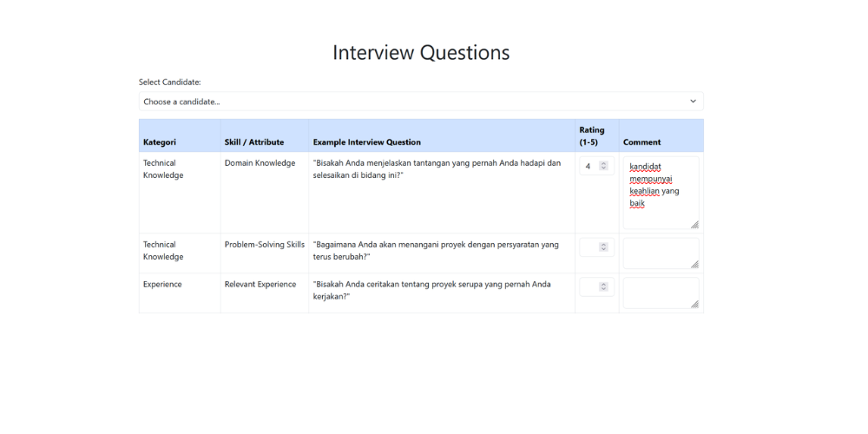
Task: Decrement the Problem-Solving Skills rating spinner
Action: (x=604, y=250)
